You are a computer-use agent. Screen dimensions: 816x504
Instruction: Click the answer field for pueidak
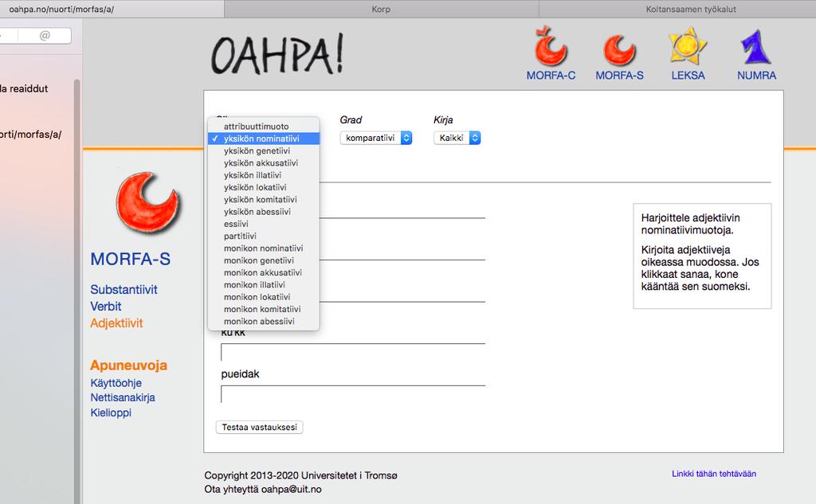pos(353,394)
